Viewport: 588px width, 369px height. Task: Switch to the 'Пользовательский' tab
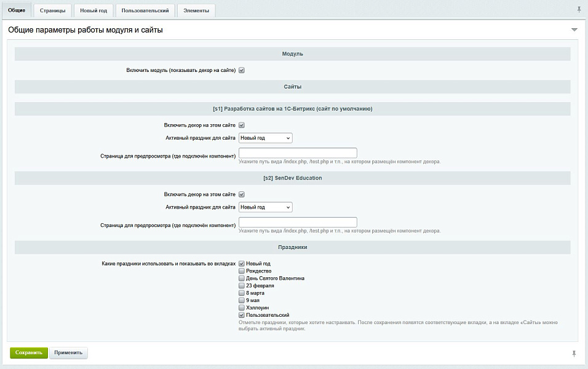click(145, 10)
